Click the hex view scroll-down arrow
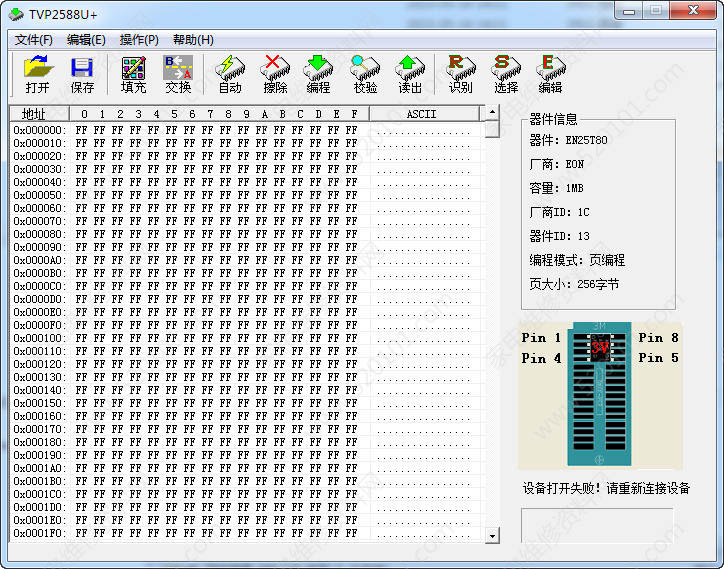 [x=492, y=536]
